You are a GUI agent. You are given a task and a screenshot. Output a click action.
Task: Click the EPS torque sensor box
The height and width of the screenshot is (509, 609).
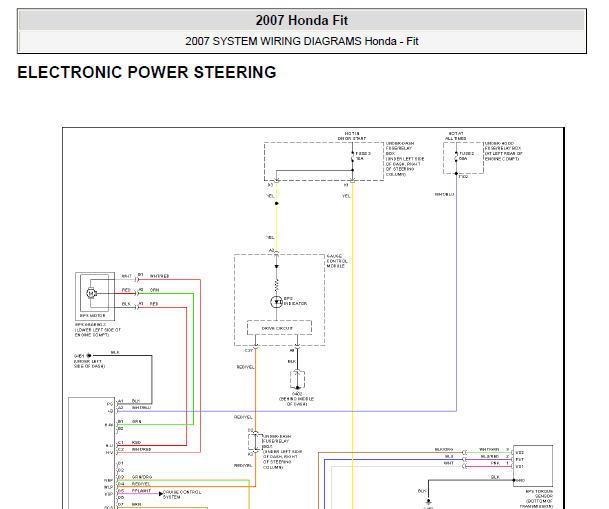(533, 465)
